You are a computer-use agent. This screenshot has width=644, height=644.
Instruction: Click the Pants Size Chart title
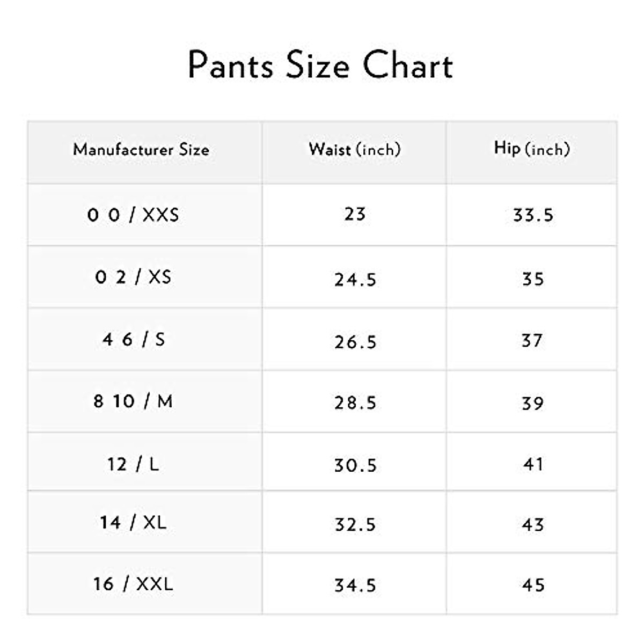[320, 65]
